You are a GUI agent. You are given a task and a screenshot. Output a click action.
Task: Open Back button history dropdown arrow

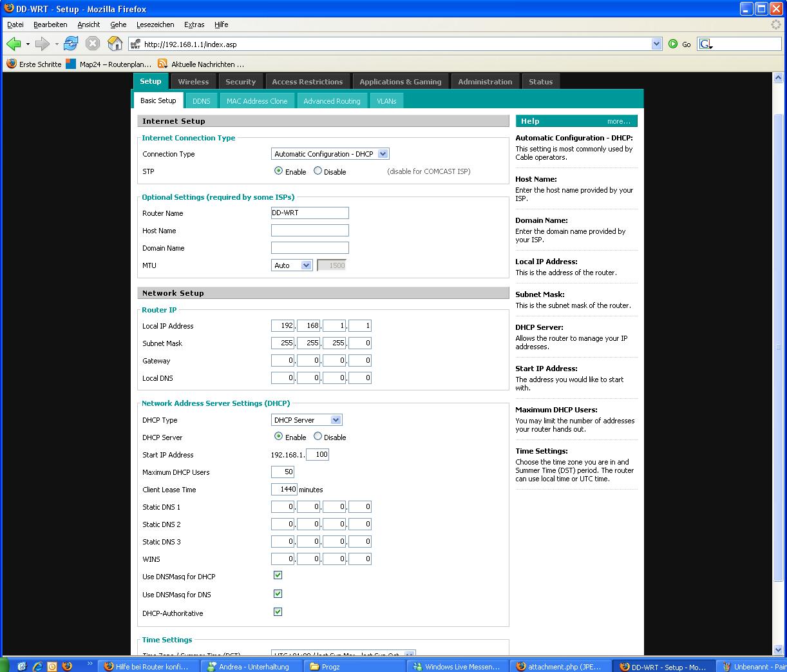click(x=28, y=44)
